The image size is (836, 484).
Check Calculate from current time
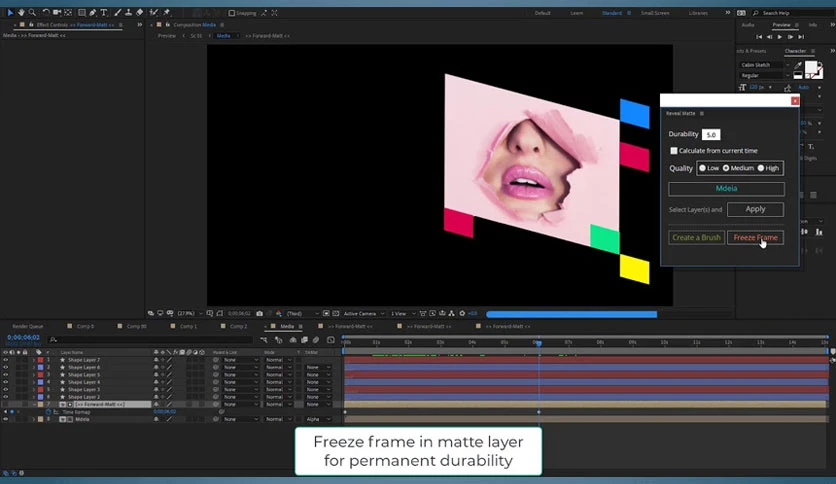click(x=674, y=151)
